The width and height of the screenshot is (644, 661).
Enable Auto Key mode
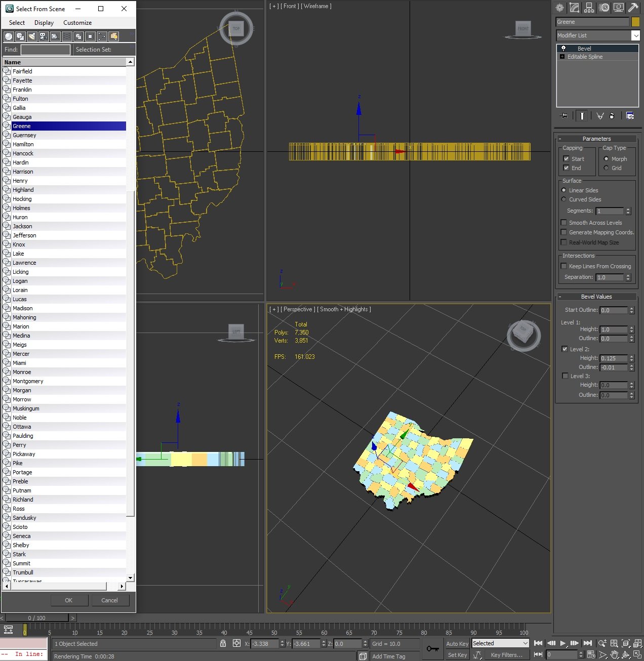(457, 643)
